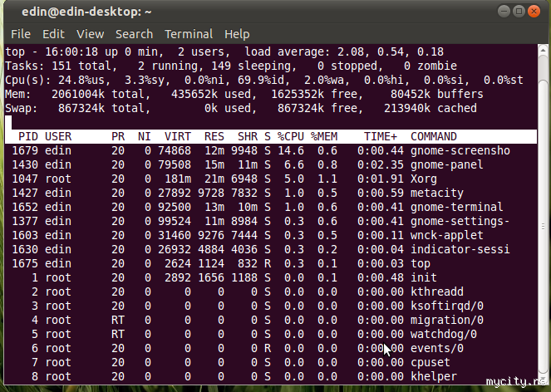The image size is (551, 392).
Task: Open the View menu
Action: coord(91,34)
